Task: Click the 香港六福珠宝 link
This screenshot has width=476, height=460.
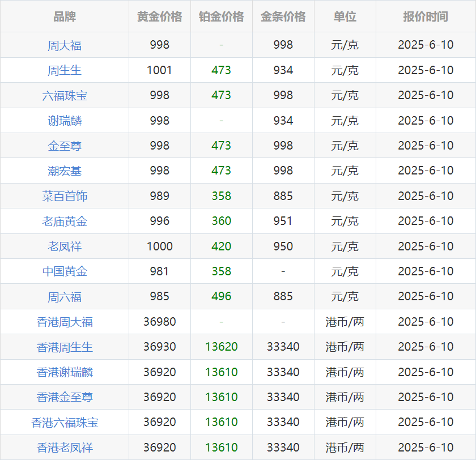Action: pyautogui.click(x=65, y=422)
